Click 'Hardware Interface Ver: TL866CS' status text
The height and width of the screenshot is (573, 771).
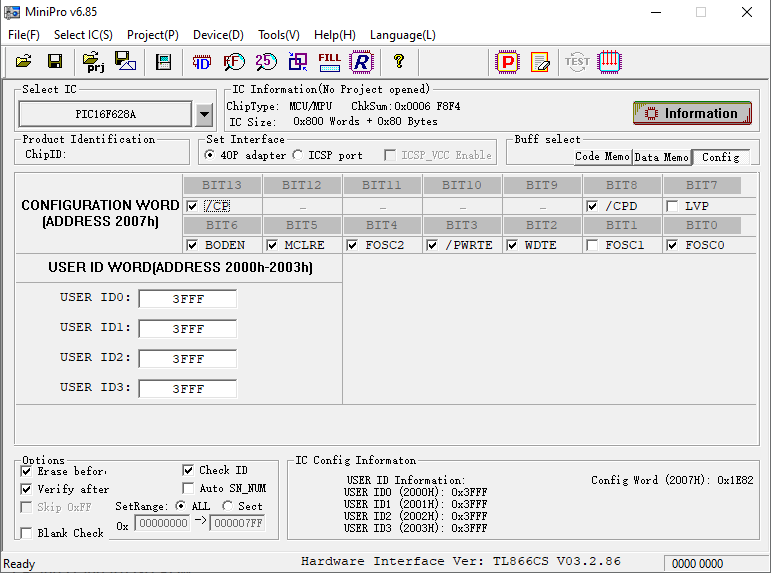click(x=426, y=561)
